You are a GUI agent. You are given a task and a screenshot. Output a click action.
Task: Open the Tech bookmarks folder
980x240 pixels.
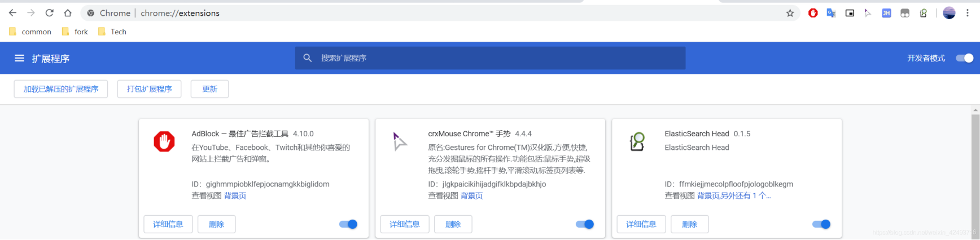pos(112,32)
